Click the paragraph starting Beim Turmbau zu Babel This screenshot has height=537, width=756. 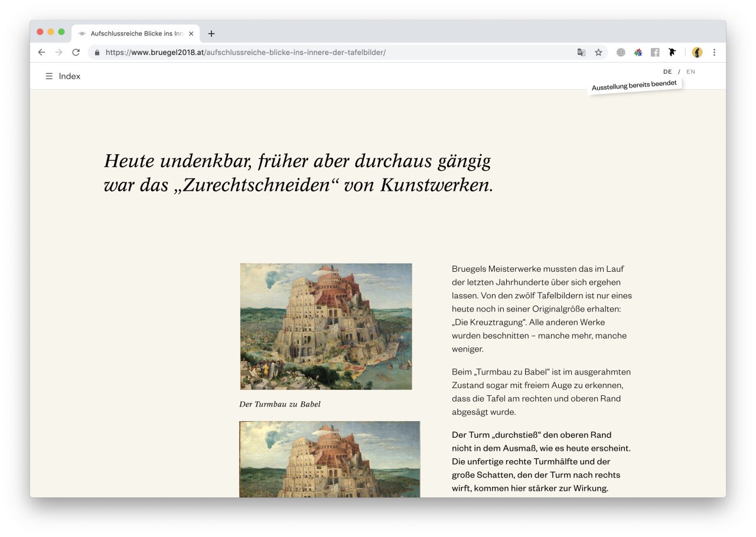coord(541,392)
